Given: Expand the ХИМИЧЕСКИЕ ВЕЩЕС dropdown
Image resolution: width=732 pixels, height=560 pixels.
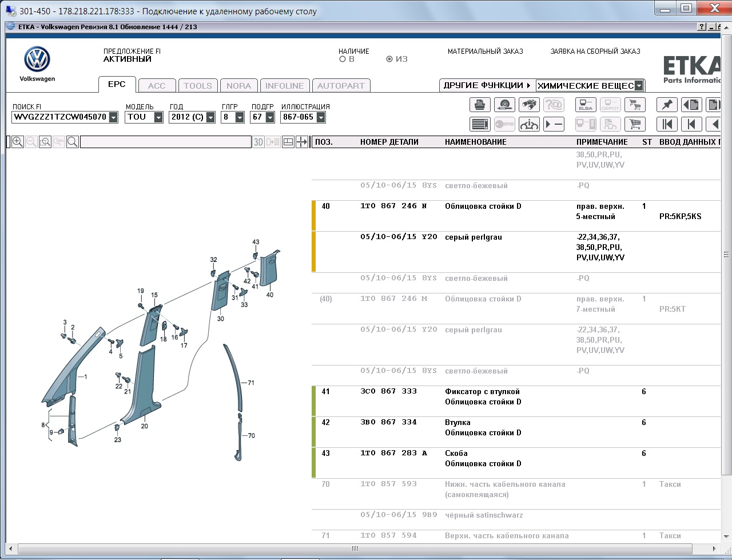Looking at the screenshot, I should pyautogui.click(x=639, y=86).
